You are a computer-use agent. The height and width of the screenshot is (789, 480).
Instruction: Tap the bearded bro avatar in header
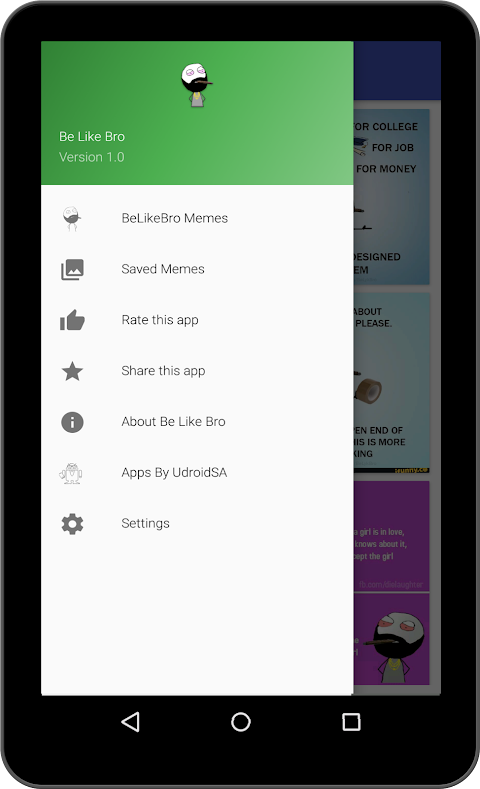[x=196, y=85]
